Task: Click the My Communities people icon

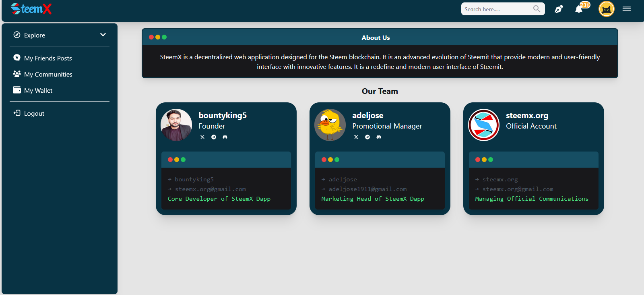Action: pos(17,74)
